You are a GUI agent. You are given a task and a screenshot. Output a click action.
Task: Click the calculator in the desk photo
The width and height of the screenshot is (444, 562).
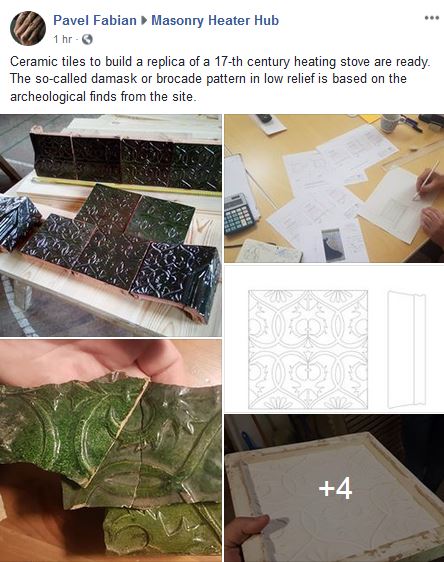point(240,214)
